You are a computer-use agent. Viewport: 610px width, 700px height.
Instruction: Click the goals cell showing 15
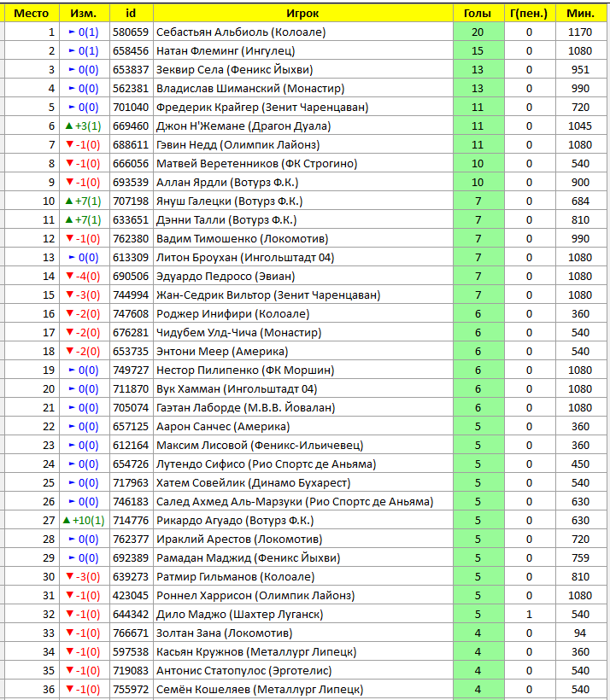pyautogui.click(x=478, y=51)
